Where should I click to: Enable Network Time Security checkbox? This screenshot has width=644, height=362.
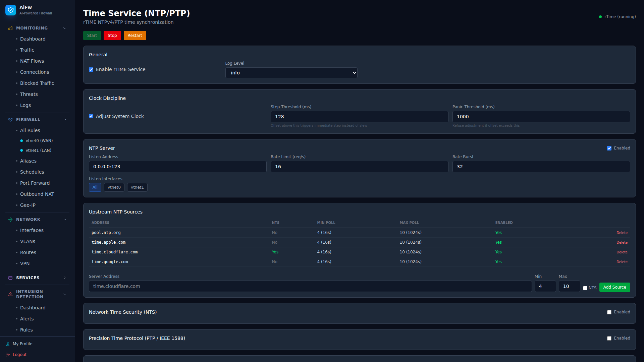(x=609, y=312)
